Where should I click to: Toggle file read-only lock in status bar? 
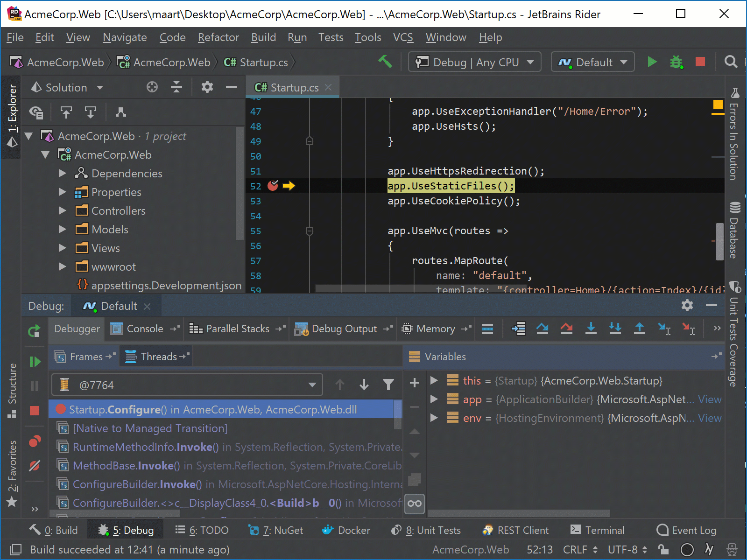click(x=663, y=549)
